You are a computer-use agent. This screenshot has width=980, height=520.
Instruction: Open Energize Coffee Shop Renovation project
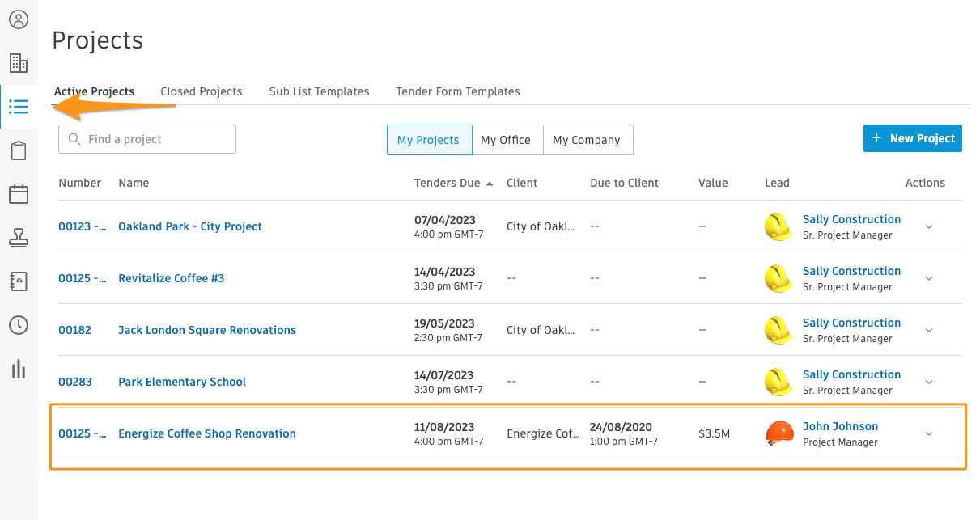(207, 433)
